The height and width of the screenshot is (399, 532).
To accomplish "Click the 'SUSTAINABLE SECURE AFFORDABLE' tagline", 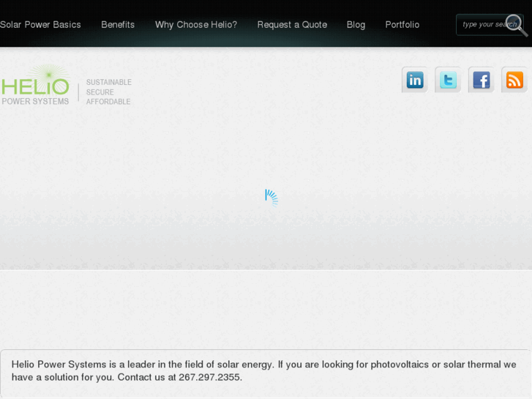I will tap(108, 92).
